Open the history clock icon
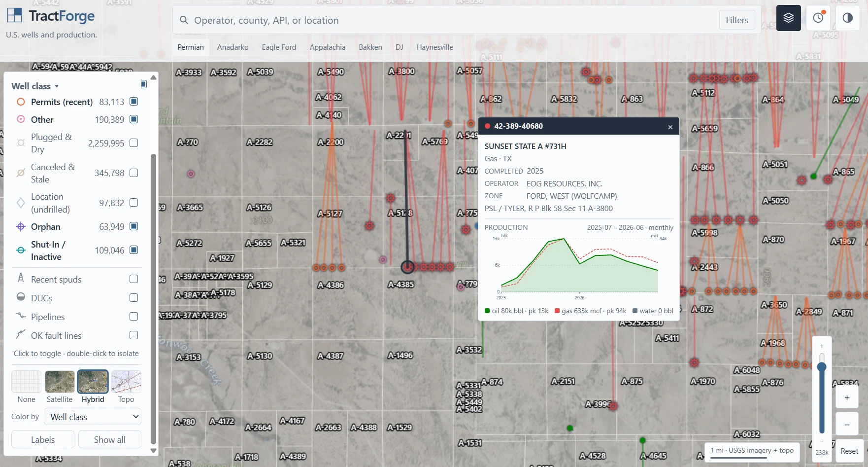The width and height of the screenshot is (868, 467). point(818,18)
